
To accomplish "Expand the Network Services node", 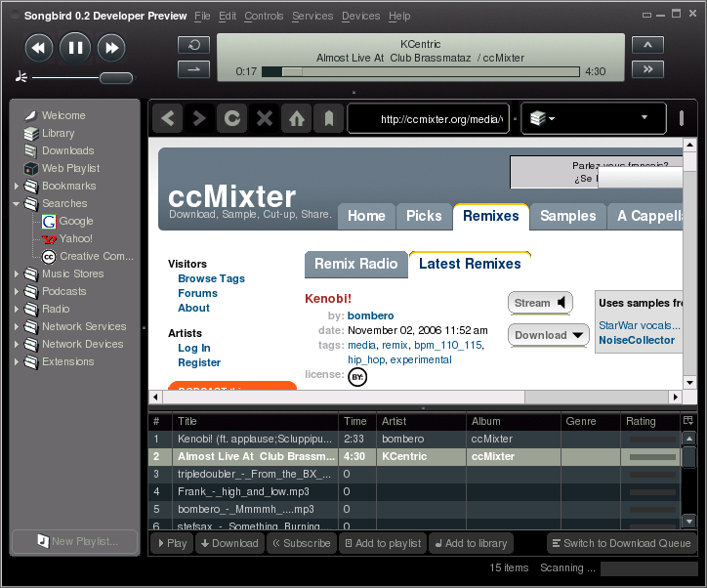I will 17,326.
